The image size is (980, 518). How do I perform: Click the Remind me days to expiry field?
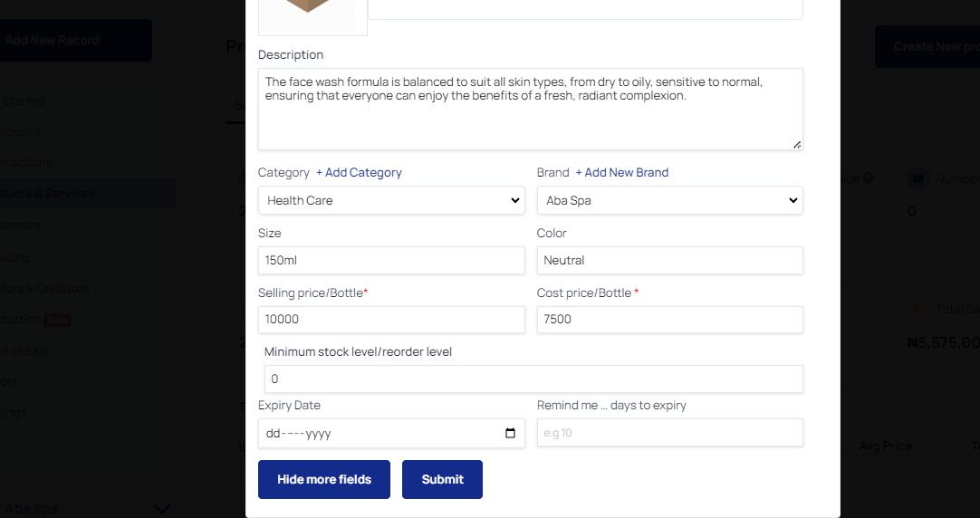coord(670,432)
